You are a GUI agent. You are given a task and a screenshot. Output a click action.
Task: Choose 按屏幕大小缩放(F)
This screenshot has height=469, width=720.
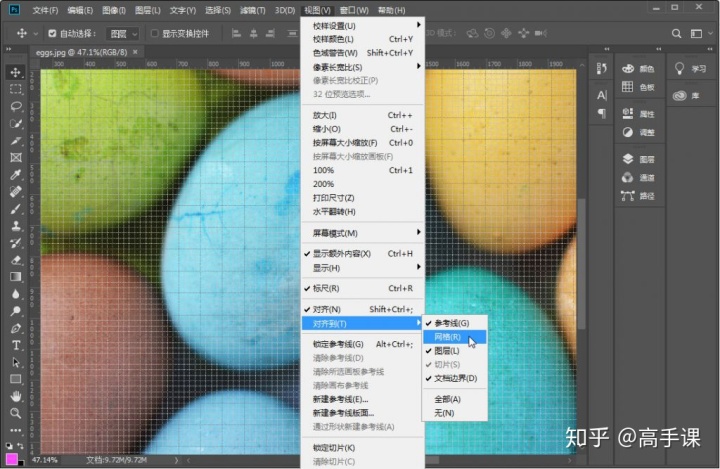click(x=362, y=143)
